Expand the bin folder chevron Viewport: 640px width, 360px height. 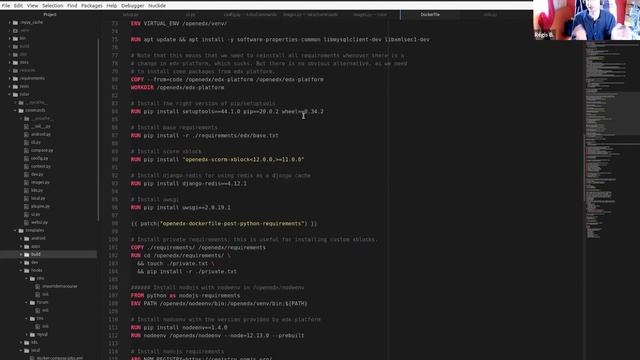pyautogui.click(x=10, y=38)
